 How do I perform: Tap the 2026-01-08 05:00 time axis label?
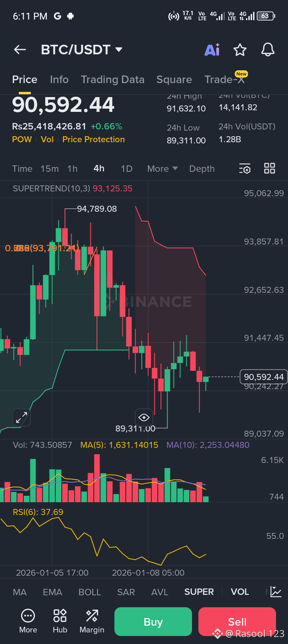[148, 573]
